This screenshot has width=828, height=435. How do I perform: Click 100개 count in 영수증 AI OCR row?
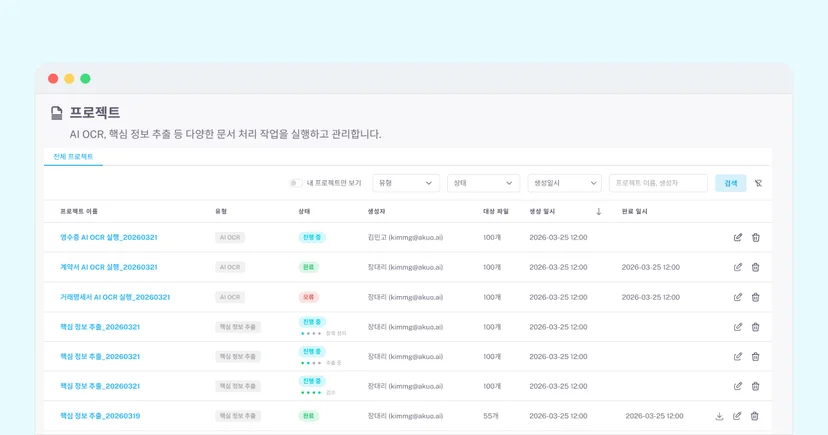(x=492, y=238)
